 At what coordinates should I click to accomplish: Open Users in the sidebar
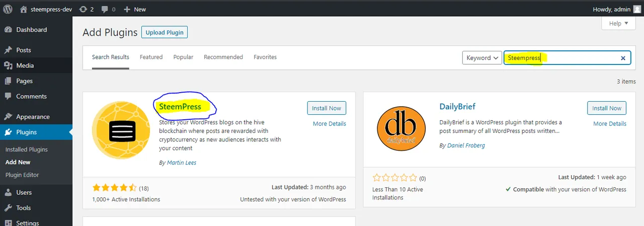click(36, 192)
